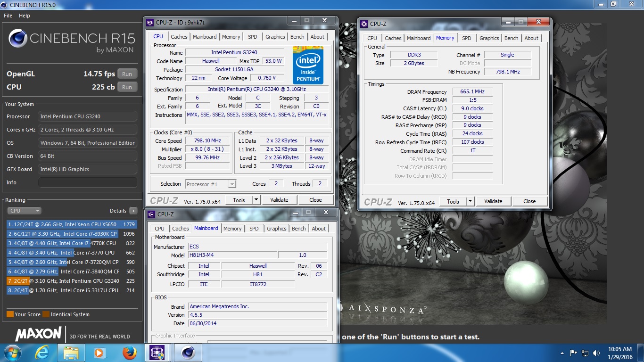Open the Ranking CPU dropdown
644x362 pixels.
tap(24, 211)
